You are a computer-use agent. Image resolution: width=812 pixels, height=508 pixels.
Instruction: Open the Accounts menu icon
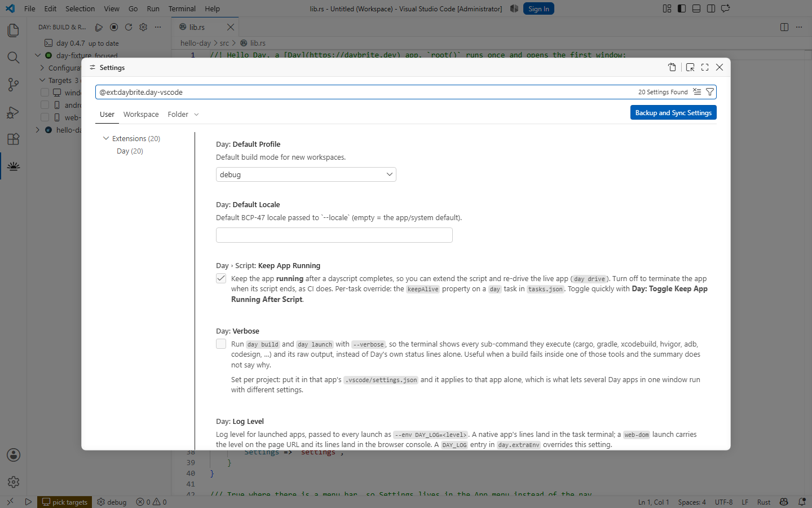pyautogui.click(x=14, y=455)
